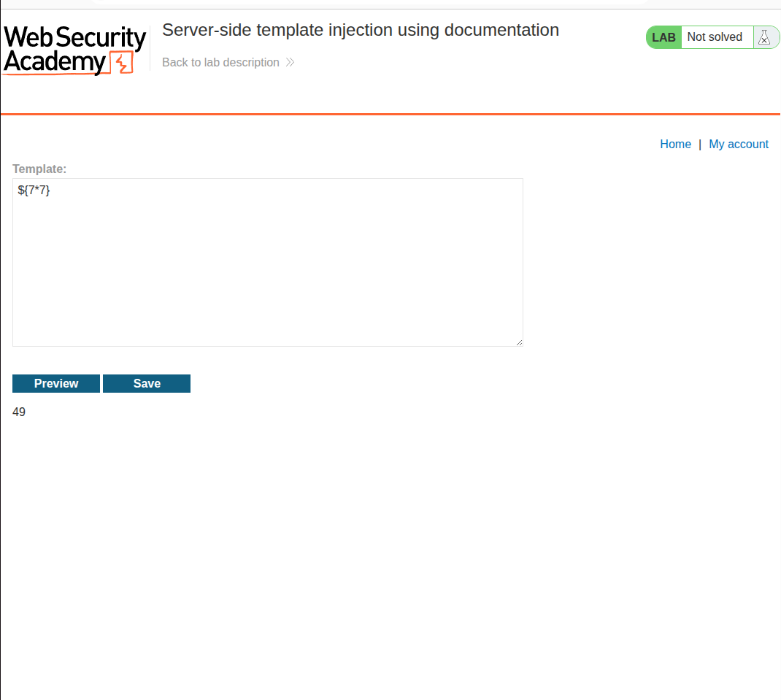Click the Not solved status label
The height and width of the screenshot is (700, 781).
(x=715, y=37)
